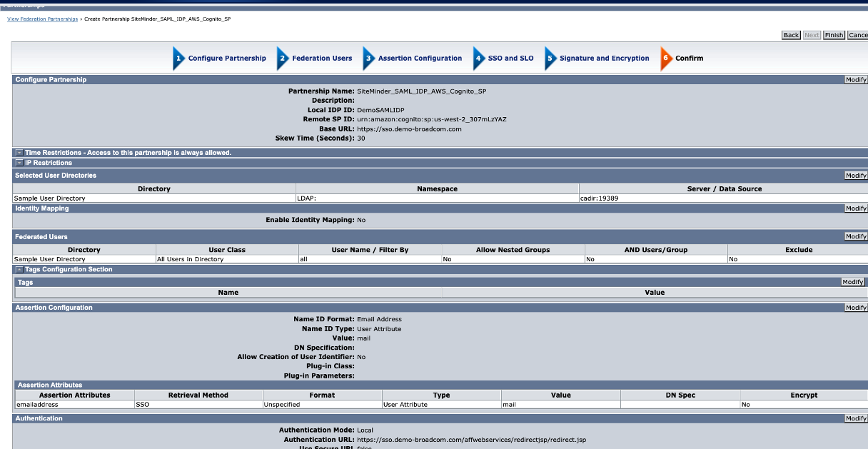Click the cadir:19389 server cell
The height and width of the screenshot is (449, 868).
coord(723,198)
